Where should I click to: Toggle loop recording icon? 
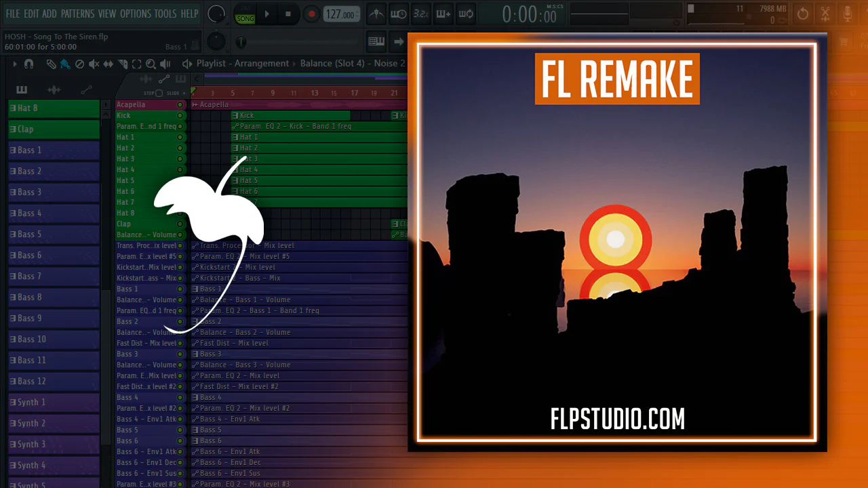pos(466,14)
